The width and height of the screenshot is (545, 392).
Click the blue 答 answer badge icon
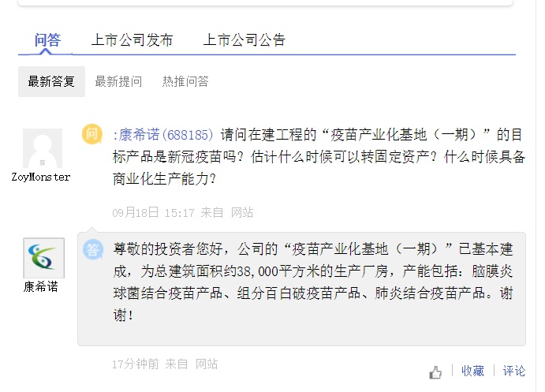93,250
